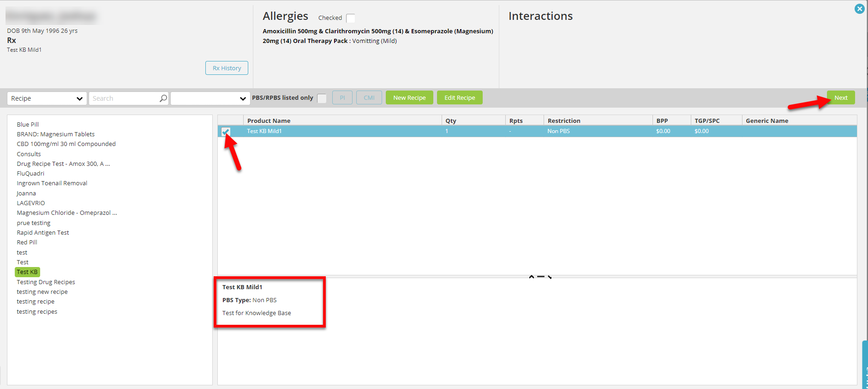Select Blue Pill recipe in list
The width and height of the screenshot is (868, 389).
point(28,124)
